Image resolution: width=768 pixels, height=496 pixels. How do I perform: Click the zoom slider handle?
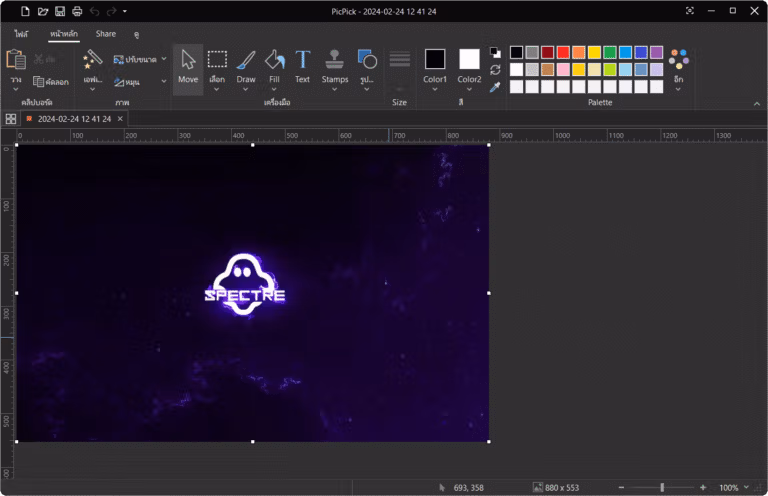coord(662,487)
